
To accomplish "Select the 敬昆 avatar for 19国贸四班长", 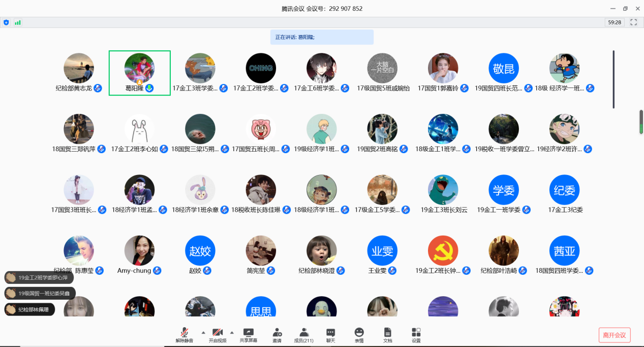I will pos(503,68).
